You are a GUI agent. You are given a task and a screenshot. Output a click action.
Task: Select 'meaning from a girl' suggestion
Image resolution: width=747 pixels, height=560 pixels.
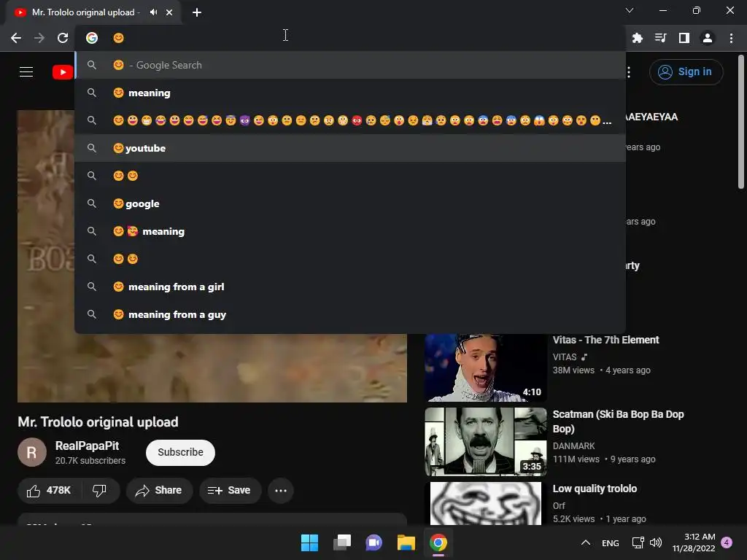350,287
